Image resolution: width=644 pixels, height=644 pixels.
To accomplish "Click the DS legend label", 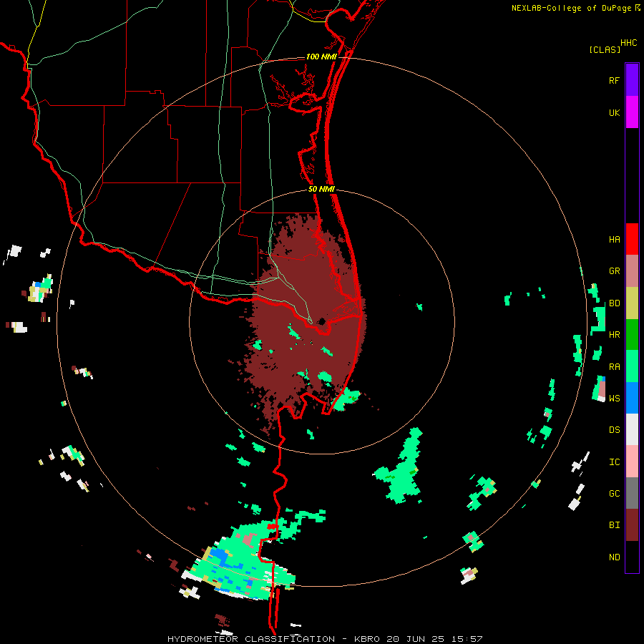I will pyautogui.click(x=614, y=430).
